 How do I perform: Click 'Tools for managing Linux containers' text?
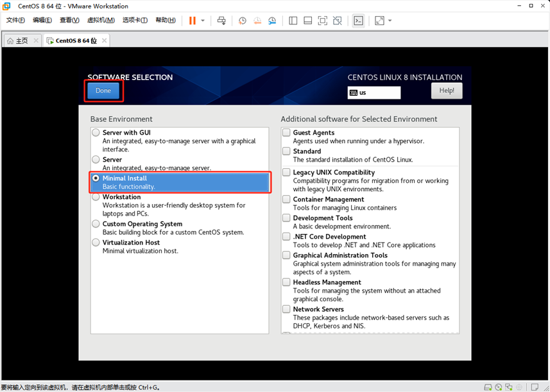point(345,208)
